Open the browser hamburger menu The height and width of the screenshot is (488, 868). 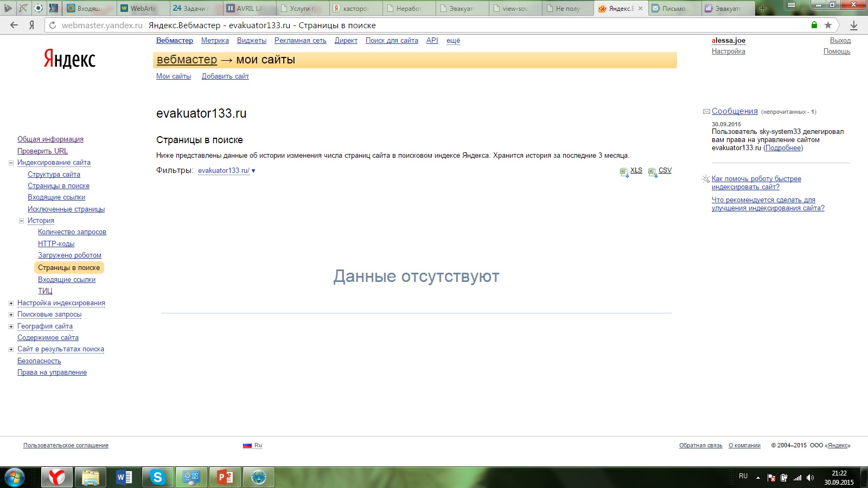792,5
